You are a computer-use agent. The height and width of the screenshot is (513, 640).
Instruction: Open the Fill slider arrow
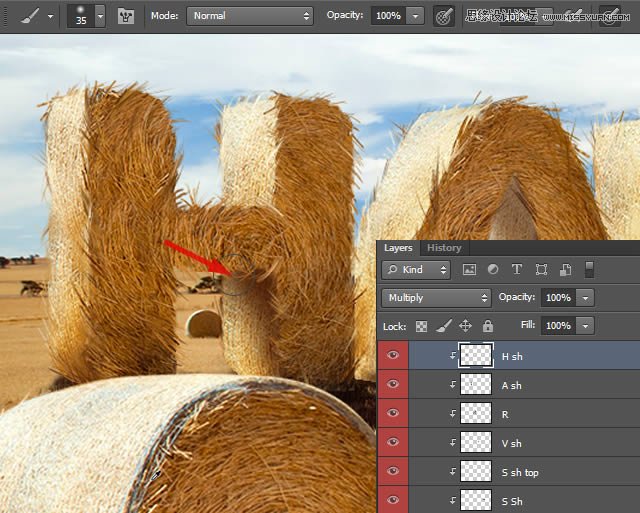click(x=585, y=326)
